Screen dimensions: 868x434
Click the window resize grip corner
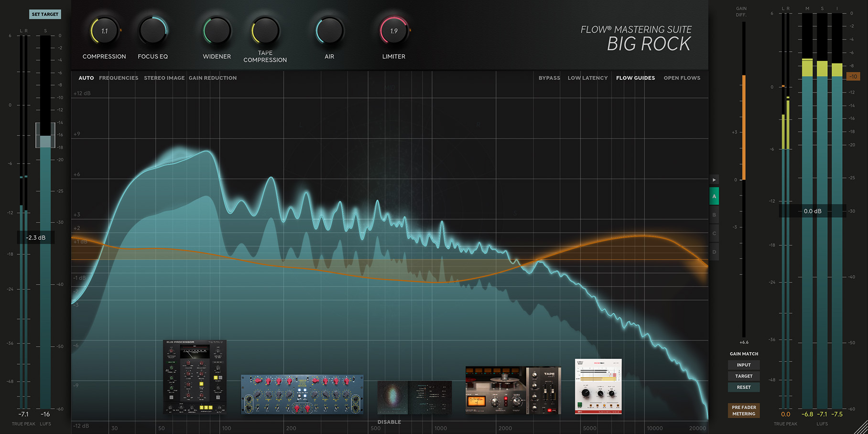tap(861, 427)
